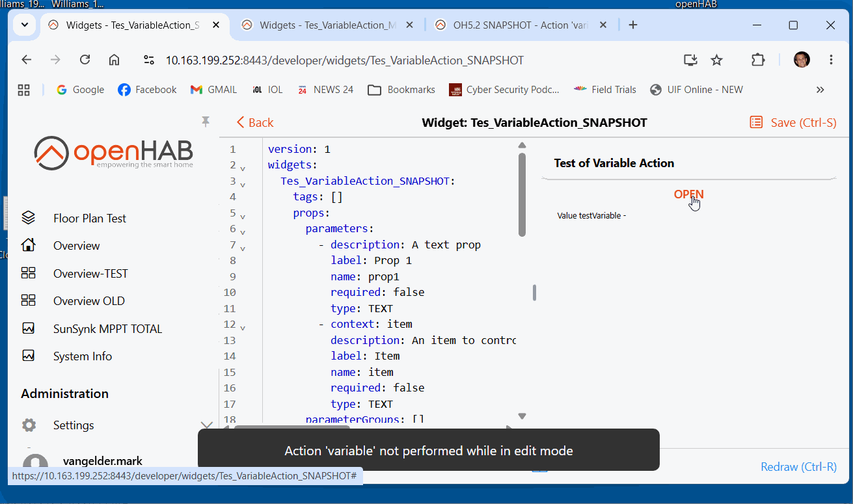Install the openHAB page as an app
This screenshot has width=853, height=504.
click(690, 60)
